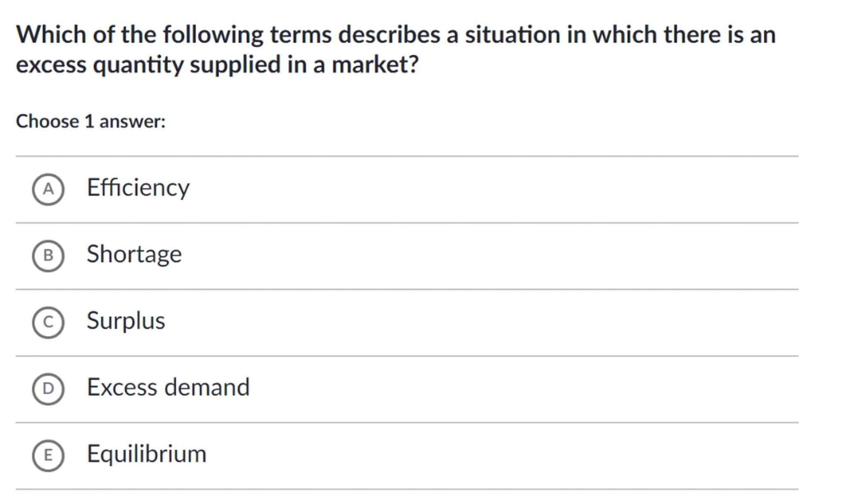Click the word "Excess" in option D
This screenshot has width=842, height=504.
pyautogui.click(x=122, y=388)
